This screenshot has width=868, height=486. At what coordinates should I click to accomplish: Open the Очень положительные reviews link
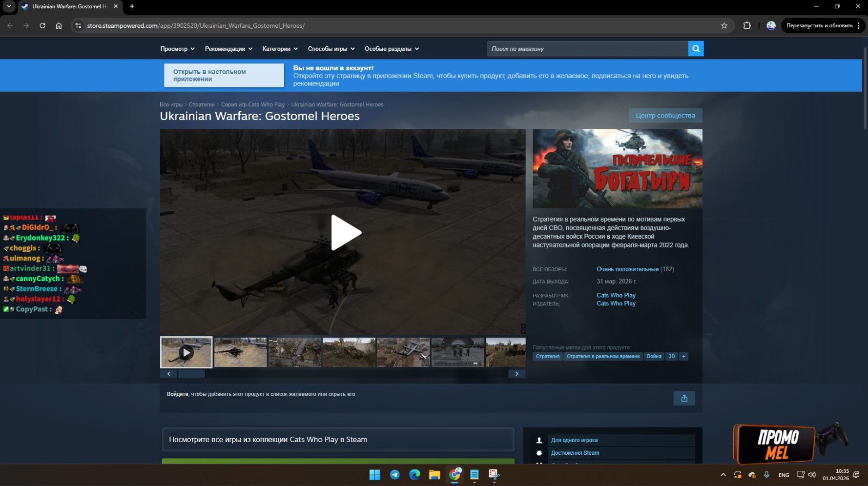[x=627, y=269]
